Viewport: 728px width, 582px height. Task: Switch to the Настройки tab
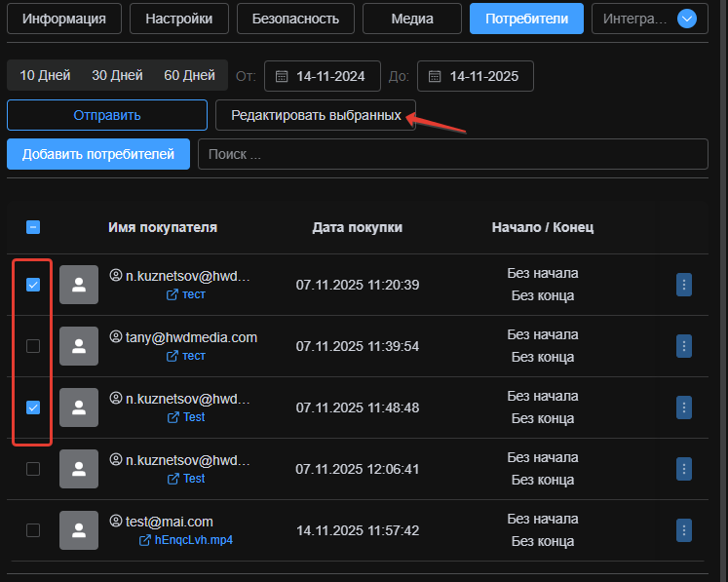178,19
